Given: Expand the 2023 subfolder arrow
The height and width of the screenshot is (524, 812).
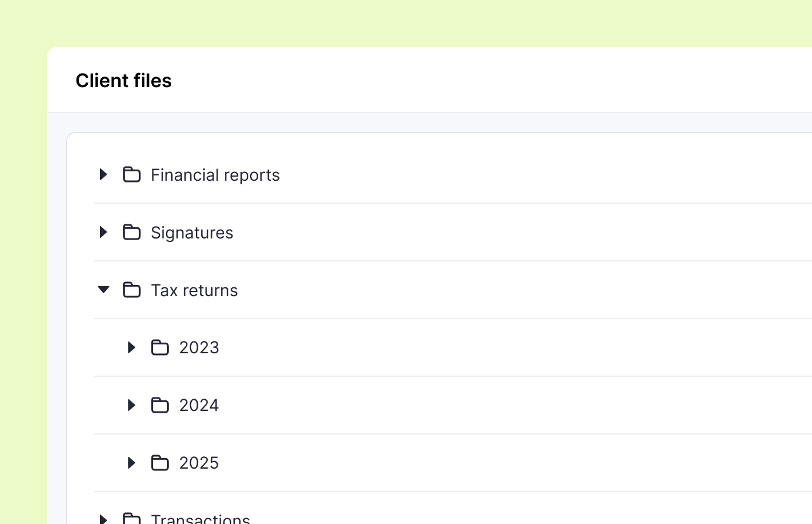Looking at the screenshot, I should [x=132, y=347].
